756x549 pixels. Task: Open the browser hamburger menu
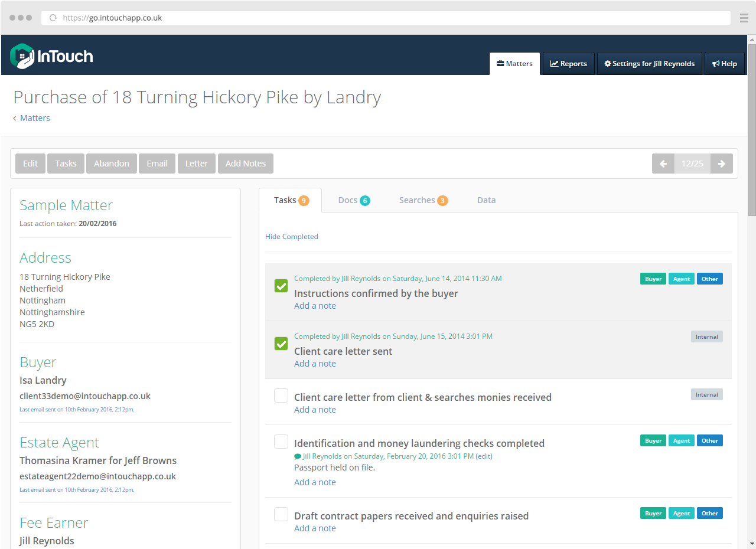[x=744, y=18]
